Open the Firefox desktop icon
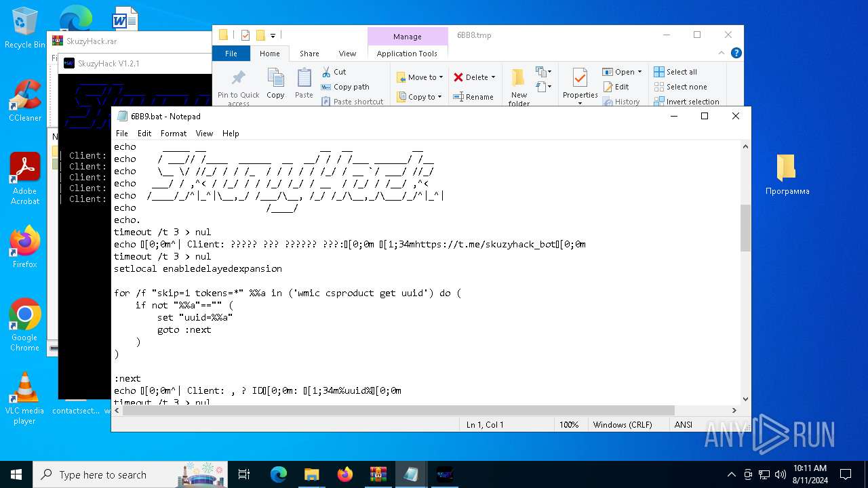This screenshot has height=488, width=868. (x=24, y=247)
